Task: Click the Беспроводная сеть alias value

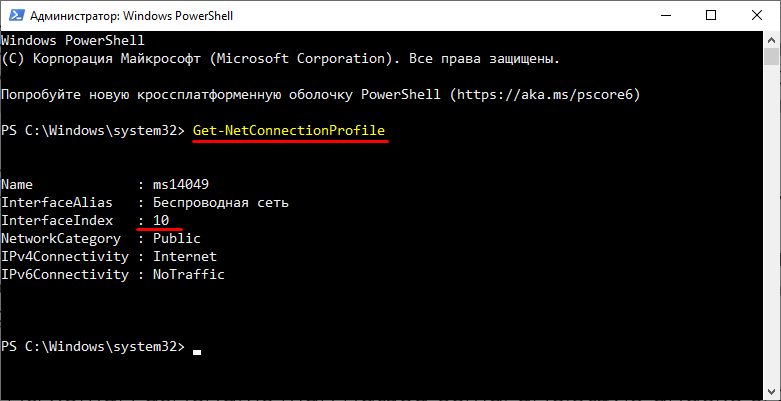Action: pos(221,203)
